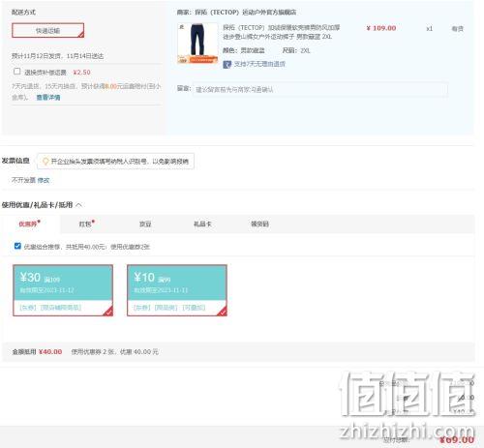The height and width of the screenshot is (448, 484).
Task: Click the navy pants product thumbnail
Action: 197,44
